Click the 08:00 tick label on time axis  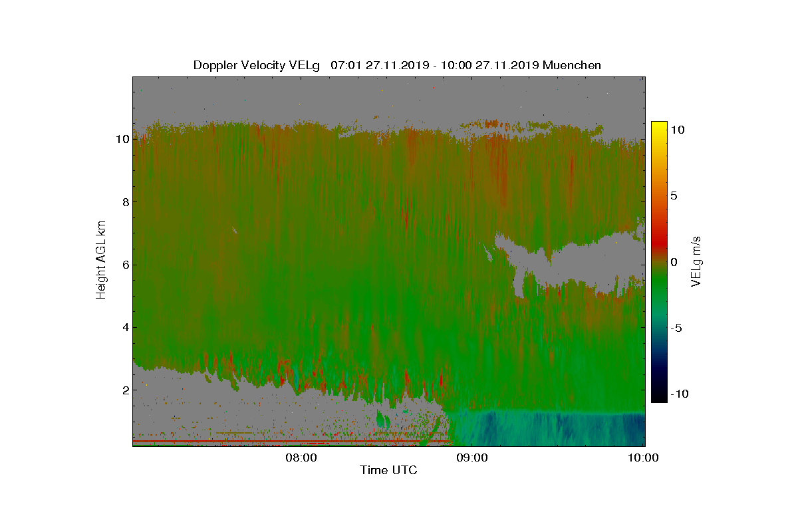(301, 458)
